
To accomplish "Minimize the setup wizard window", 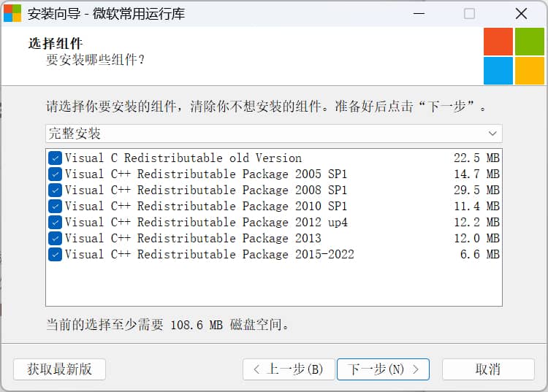I will [417, 13].
